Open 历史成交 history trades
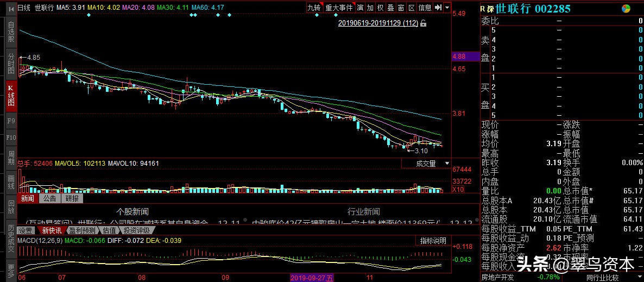644x282 pixels. tap(11, 239)
